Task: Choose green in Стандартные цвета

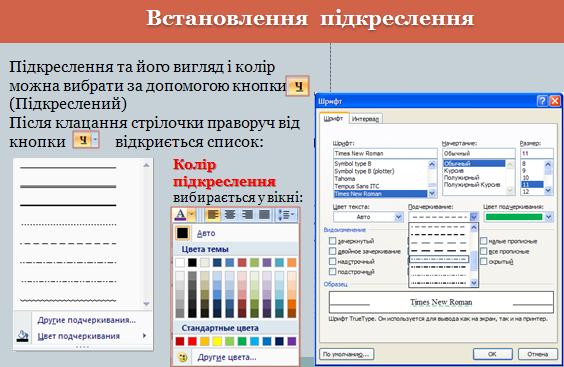Action: click(x=242, y=341)
